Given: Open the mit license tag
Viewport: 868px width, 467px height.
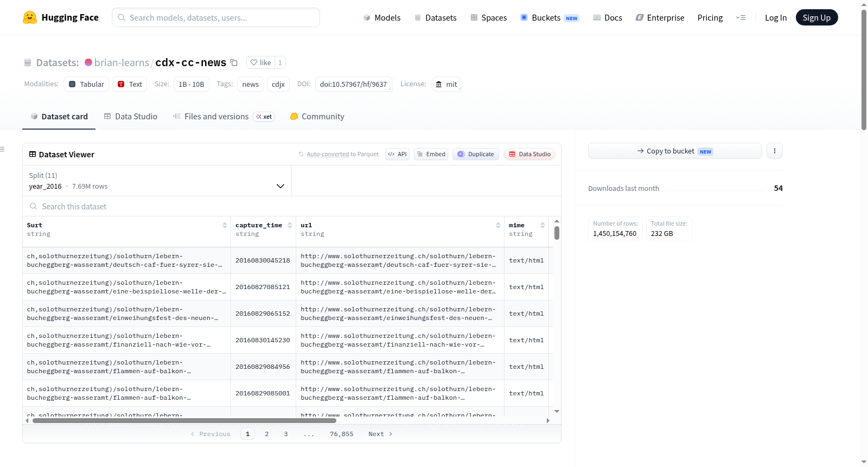Looking at the screenshot, I should (446, 84).
